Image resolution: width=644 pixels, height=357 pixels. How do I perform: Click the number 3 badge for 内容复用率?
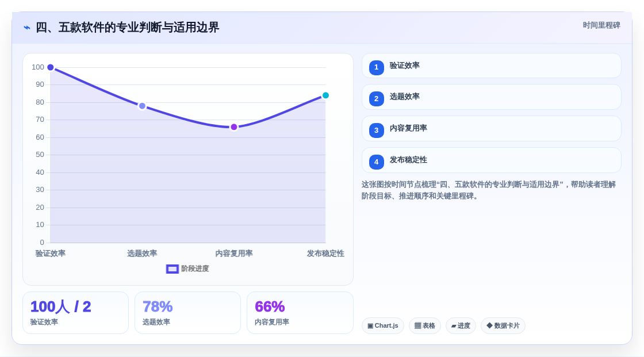coord(376,130)
